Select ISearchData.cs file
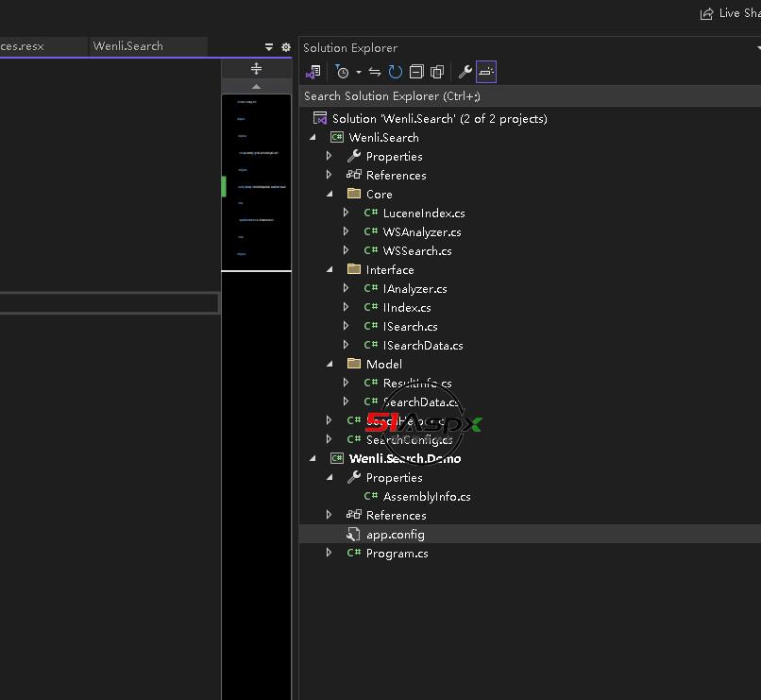 (x=423, y=346)
